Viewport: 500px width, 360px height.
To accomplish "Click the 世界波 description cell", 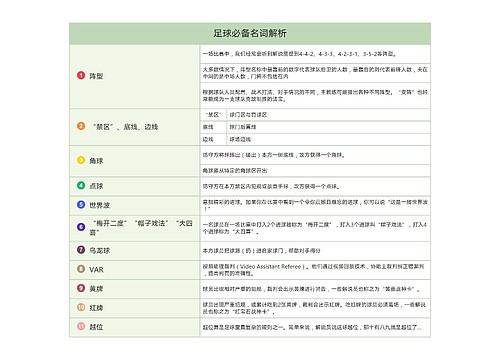I will (315, 206).
